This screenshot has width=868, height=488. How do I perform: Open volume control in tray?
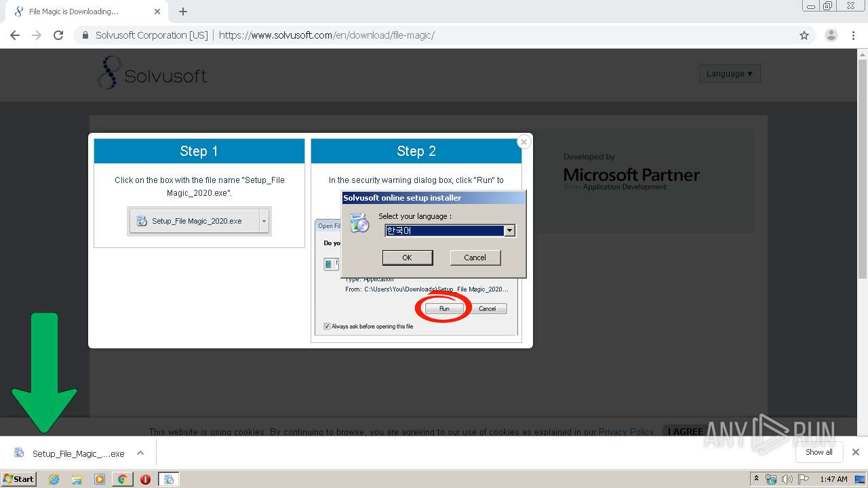point(787,479)
